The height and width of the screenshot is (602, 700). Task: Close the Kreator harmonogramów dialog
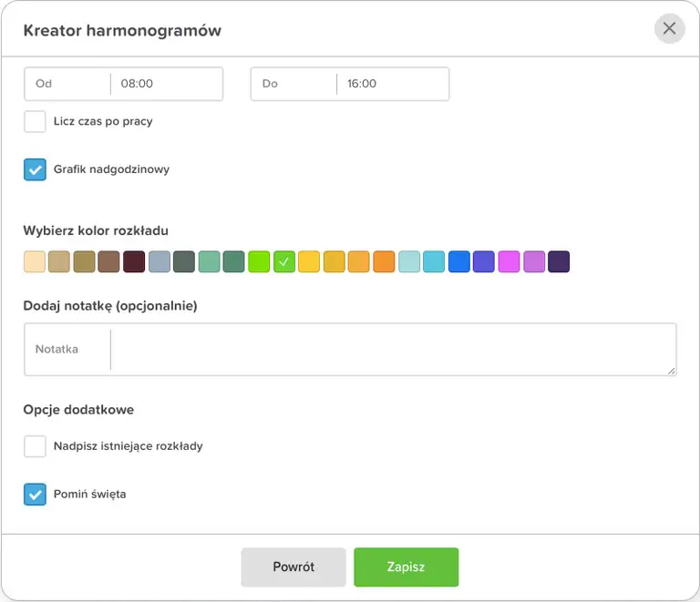[669, 28]
